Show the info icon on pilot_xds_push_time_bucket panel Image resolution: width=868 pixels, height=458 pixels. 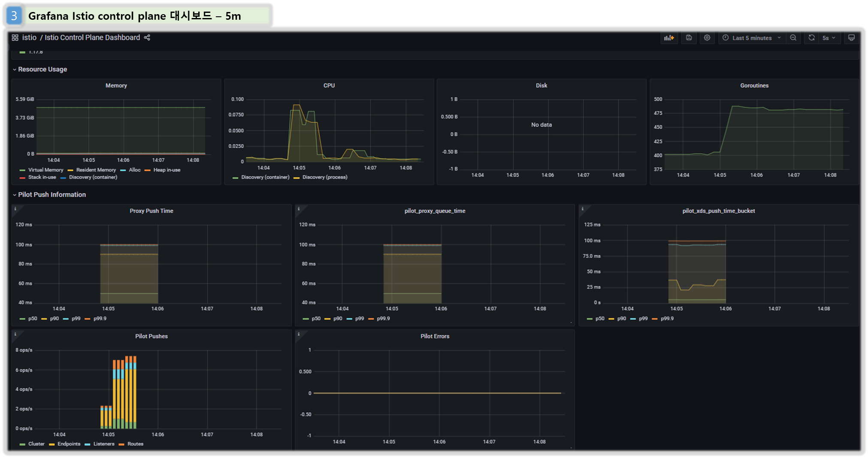pos(582,209)
